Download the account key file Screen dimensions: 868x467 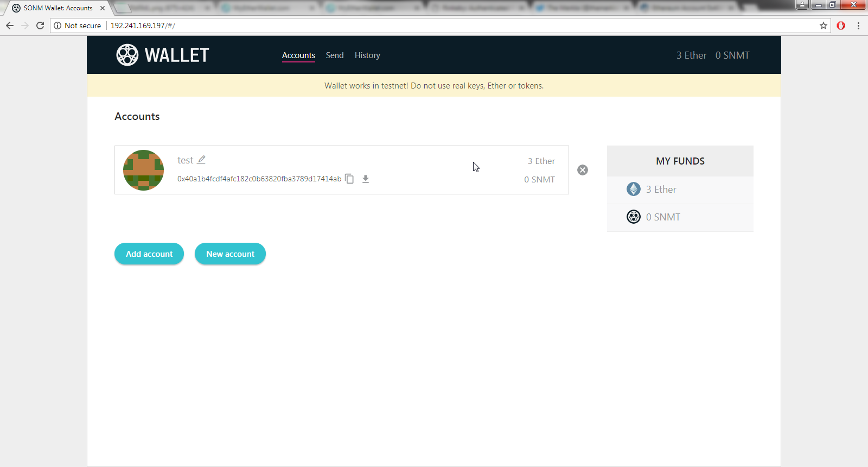point(366,179)
